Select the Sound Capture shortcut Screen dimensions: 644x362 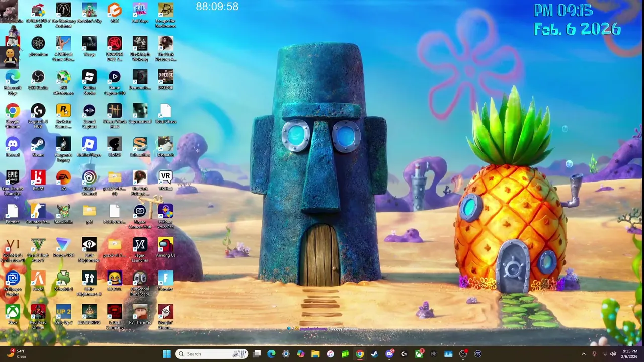[89, 116]
